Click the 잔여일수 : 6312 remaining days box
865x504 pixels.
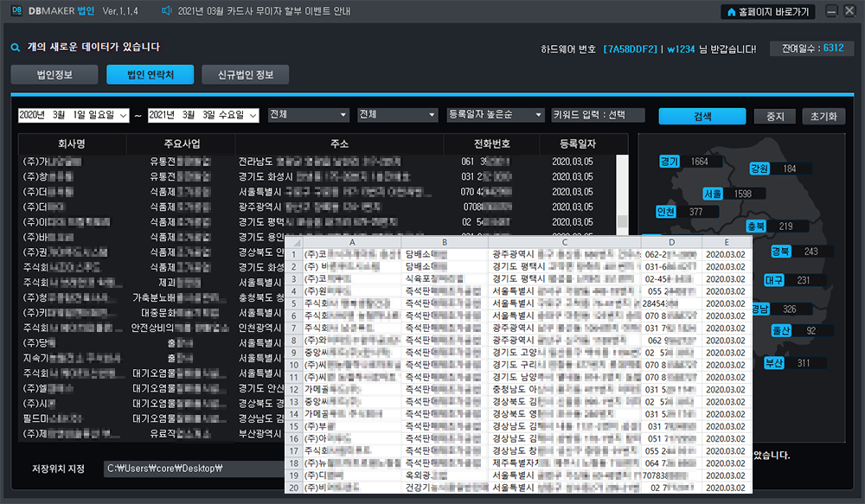click(x=812, y=48)
